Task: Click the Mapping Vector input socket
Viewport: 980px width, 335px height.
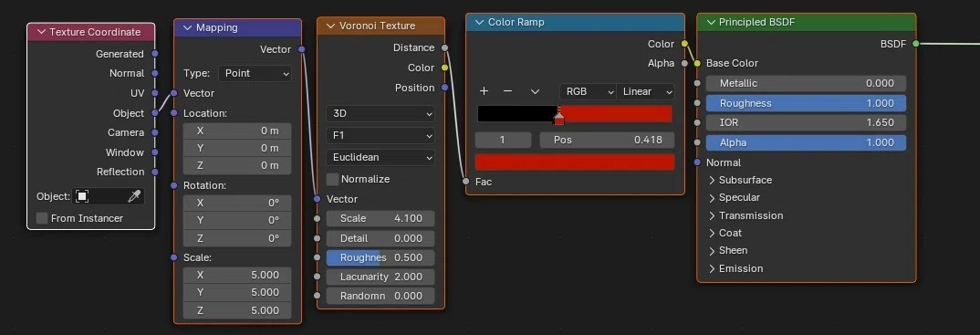Action: coord(174,93)
